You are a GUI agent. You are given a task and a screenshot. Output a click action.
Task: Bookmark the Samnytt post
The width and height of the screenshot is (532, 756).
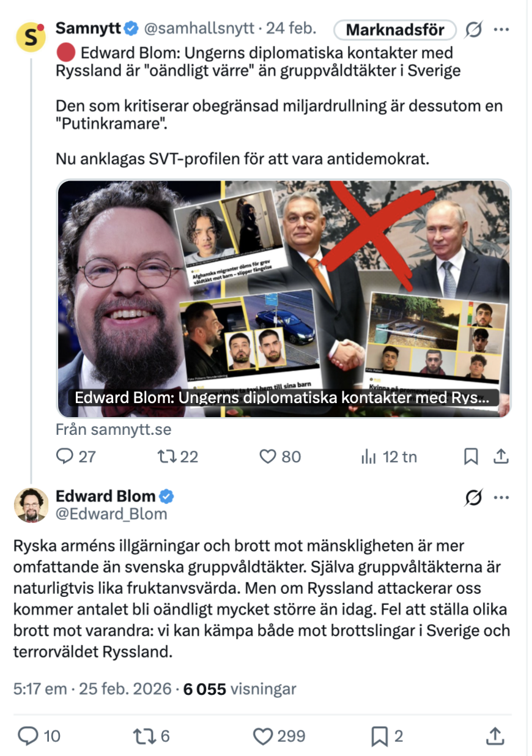(x=471, y=456)
